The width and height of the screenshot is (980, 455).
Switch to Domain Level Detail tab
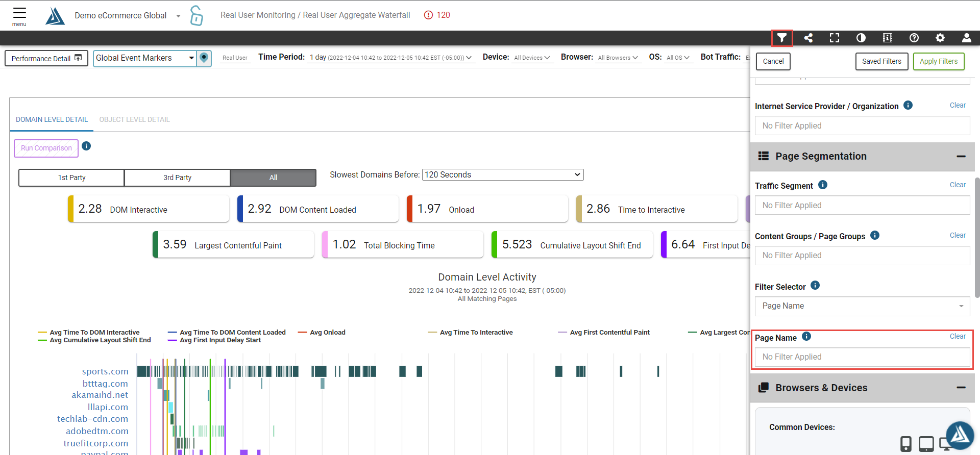coord(52,119)
